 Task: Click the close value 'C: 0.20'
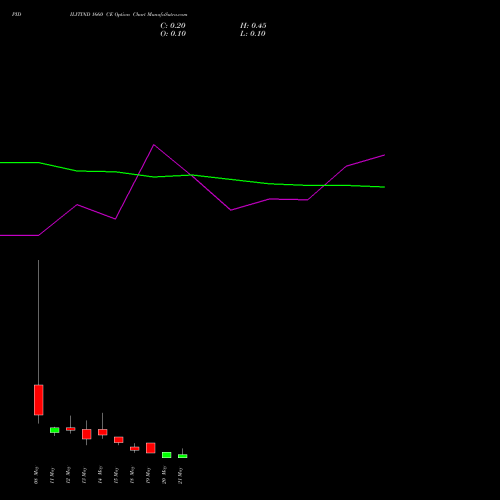pyautogui.click(x=173, y=26)
